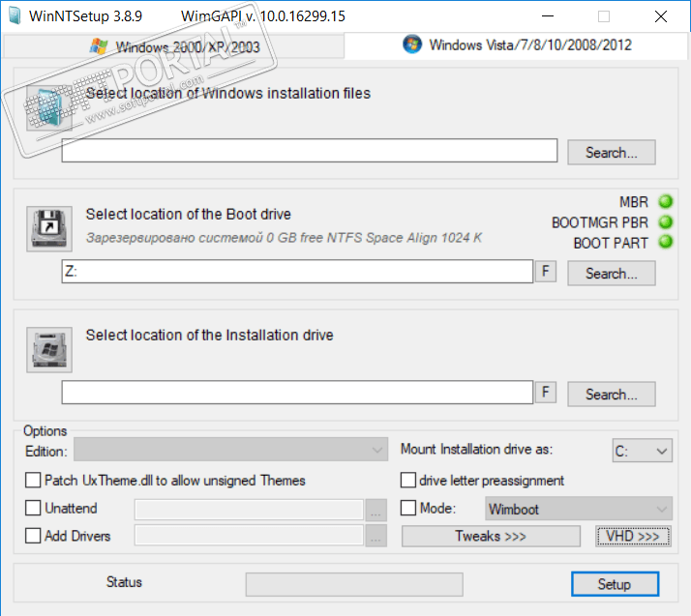Screen dimensions: 691x616
Task: Enable drive letter preassignment checkbox
Action: 408,480
